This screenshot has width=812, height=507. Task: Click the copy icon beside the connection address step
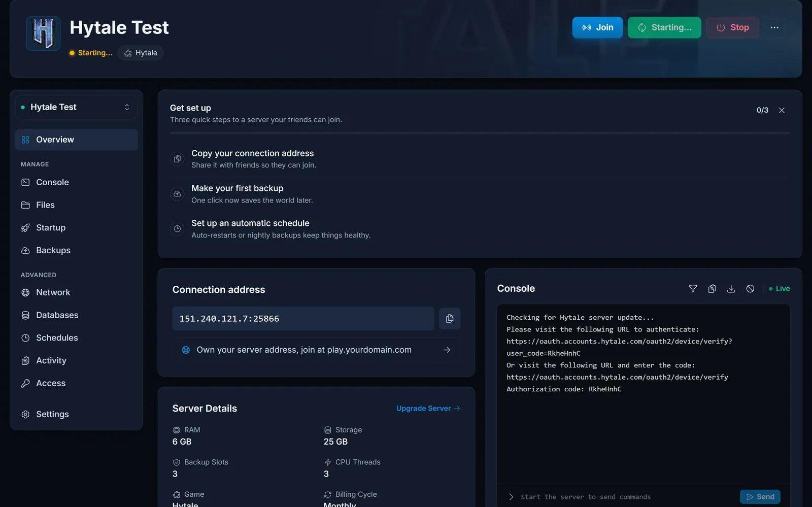pos(177,159)
